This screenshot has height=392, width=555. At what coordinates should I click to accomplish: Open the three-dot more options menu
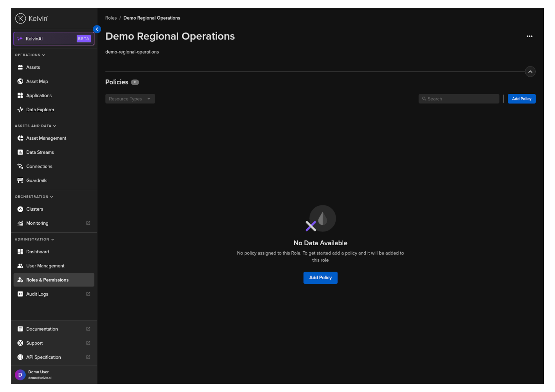click(x=529, y=36)
